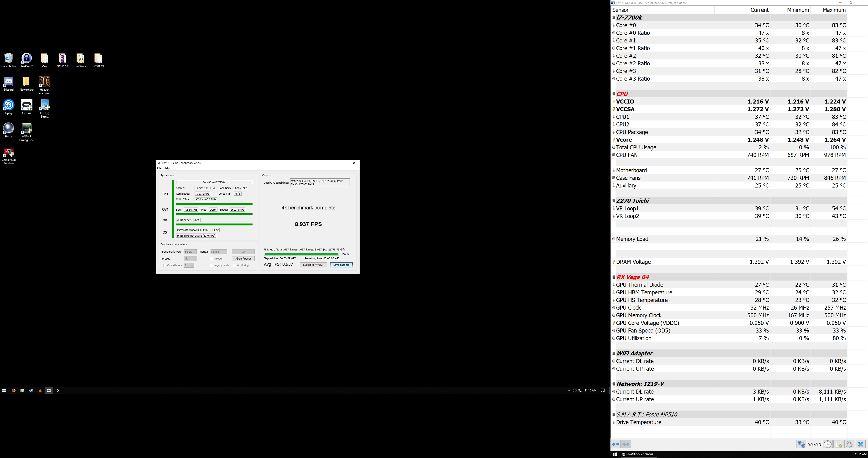Collapse the Network: I219-V sensor group
This screenshot has height=458, width=868.
[x=614, y=384]
